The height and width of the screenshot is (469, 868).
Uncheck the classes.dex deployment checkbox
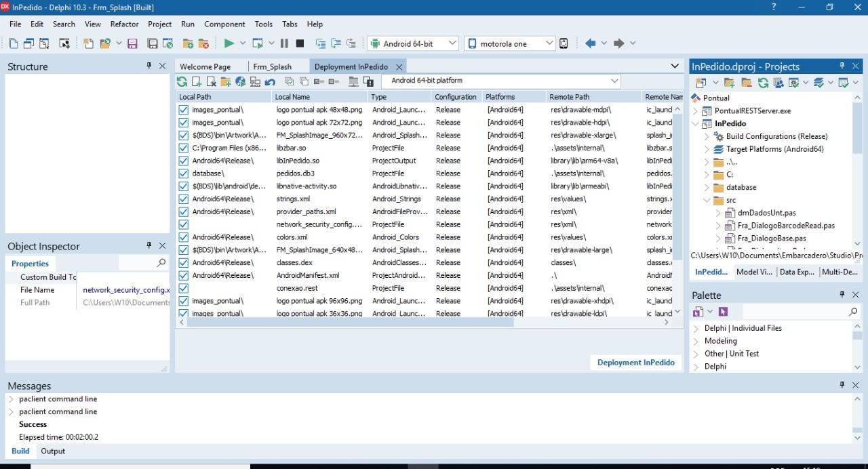point(183,263)
